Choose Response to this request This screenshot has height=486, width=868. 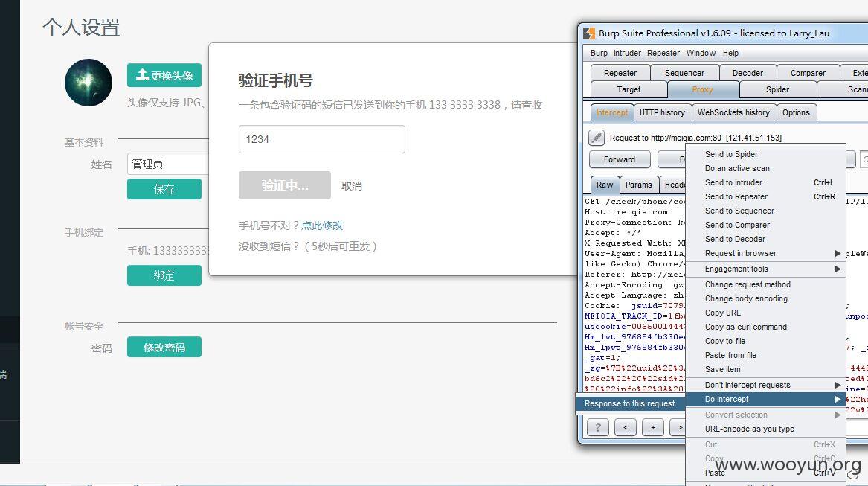pyautogui.click(x=630, y=403)
